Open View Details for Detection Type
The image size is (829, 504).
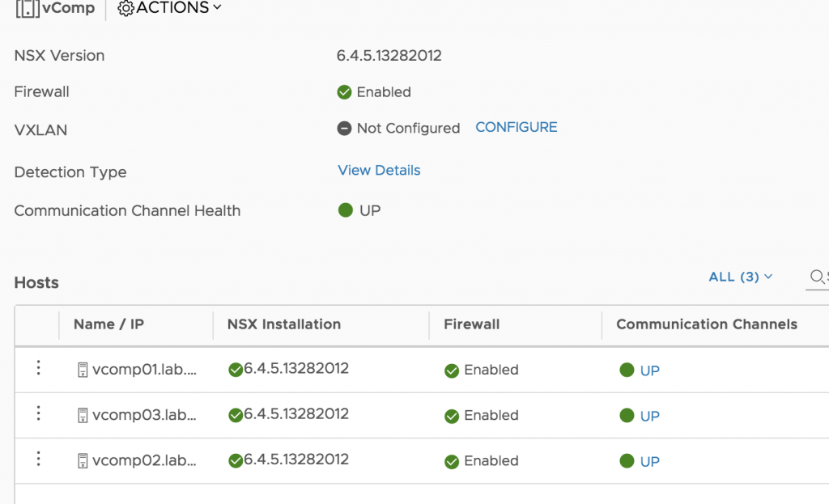point(379,170)
